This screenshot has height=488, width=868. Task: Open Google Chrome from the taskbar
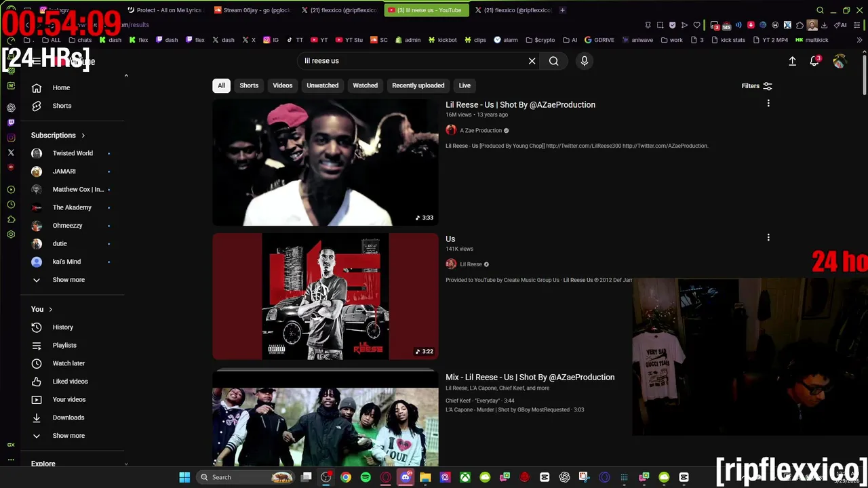click(x=346, y=477)
